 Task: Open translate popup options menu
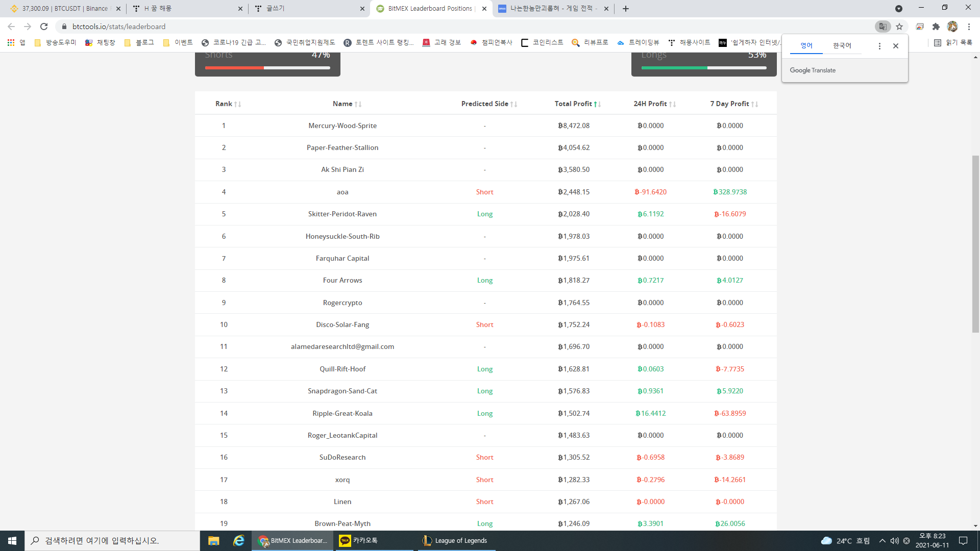click(x=879, y=46)
